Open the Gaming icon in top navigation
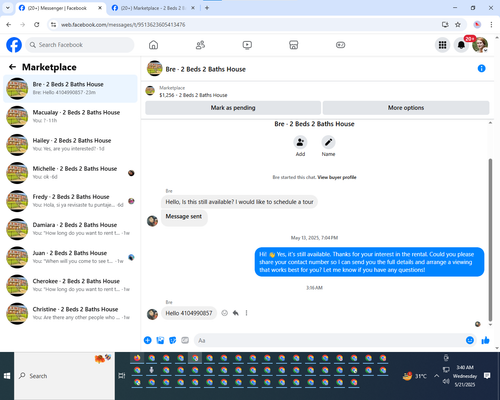Viewport: 500px width, 400px height. click(x=340, y=45)
